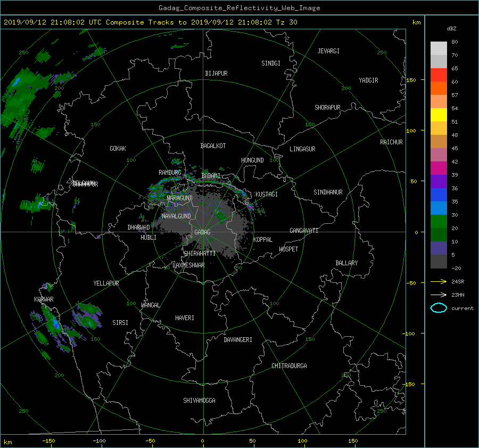Select the HUNGUND label

[252, 160]
